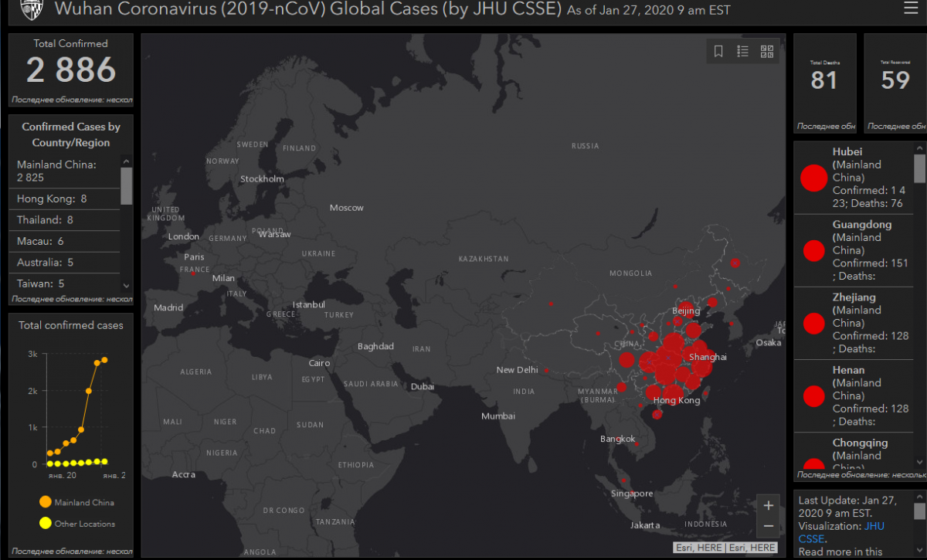The width and height of the screenshot is (927, 560).
Task: Click the Esri, HERE map attribution
Action: (725, 548)
